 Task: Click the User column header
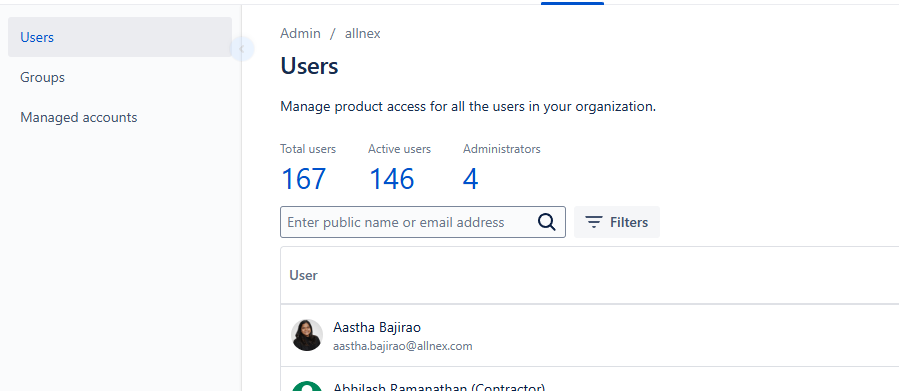[x=303, y=275]
